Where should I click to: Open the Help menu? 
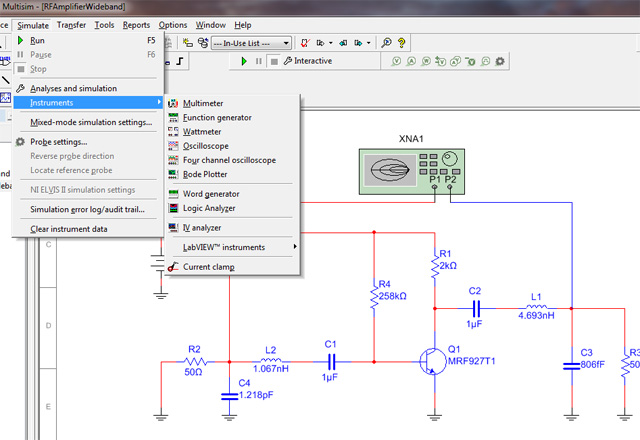[x=242, y=25]
